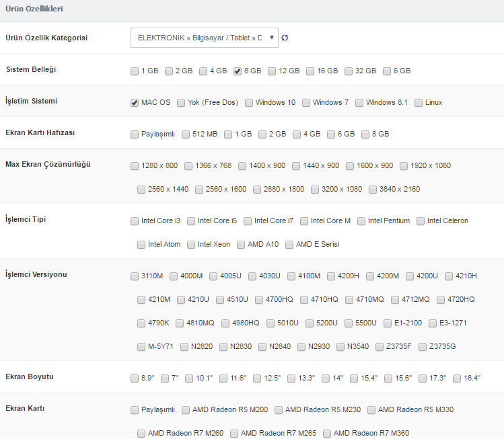Image resolution: width=504 pixels, height=439 pixels.
Task: Check the N2840 checkbox
Action: point(262,347)
